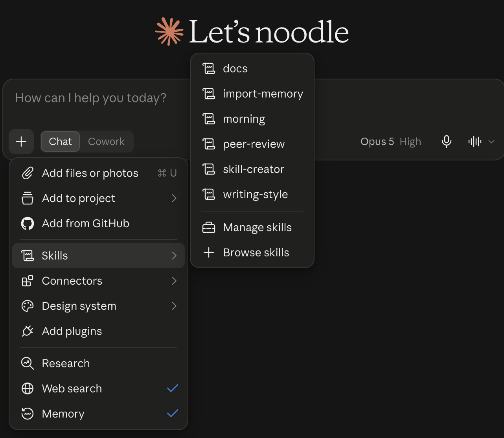Click the Add files or photos label
The height and width of the screenshot is (438, 504).
(90, 173)
